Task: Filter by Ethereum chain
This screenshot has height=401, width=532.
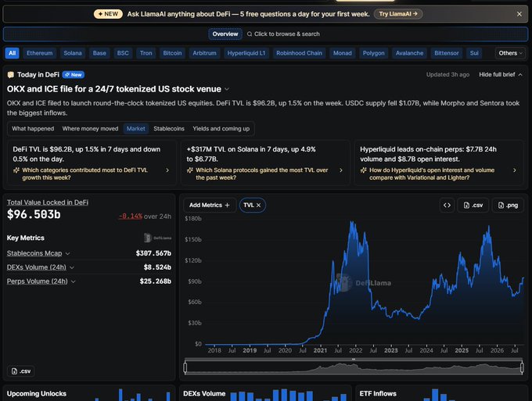Action: tap(40, 53)
